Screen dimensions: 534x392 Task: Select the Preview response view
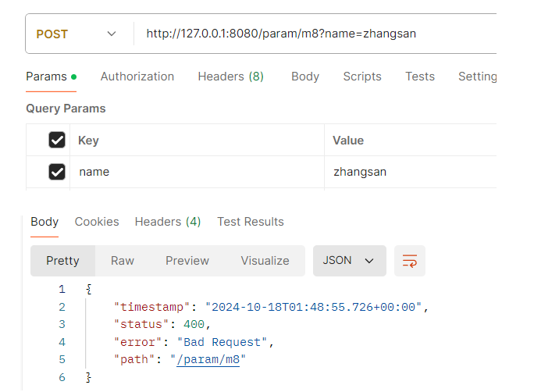coord(187,261)
